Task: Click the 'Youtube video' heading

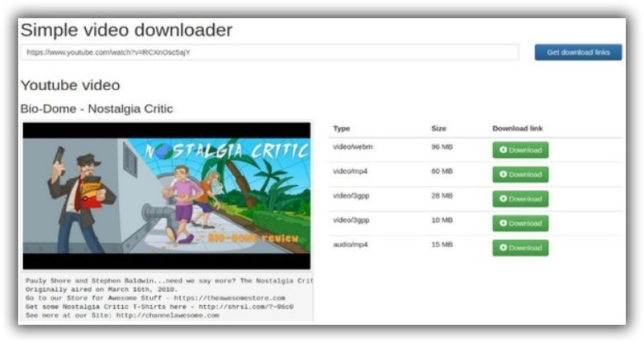Action: 70,85
